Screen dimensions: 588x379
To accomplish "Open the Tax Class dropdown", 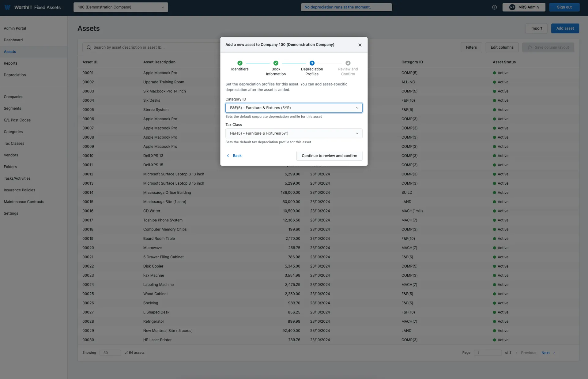I will pyautogui.click(x=294, y=133).
